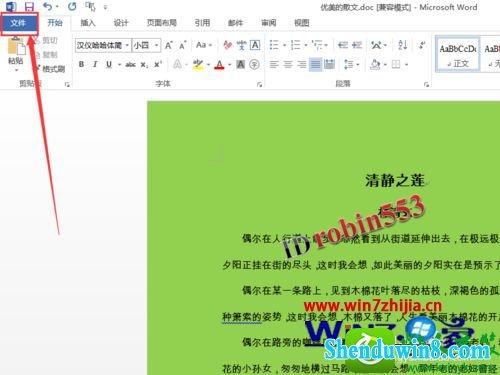This screenshot has width=500, height=375.
Task: Click the Align Right icon
Action: click(302, 64)
